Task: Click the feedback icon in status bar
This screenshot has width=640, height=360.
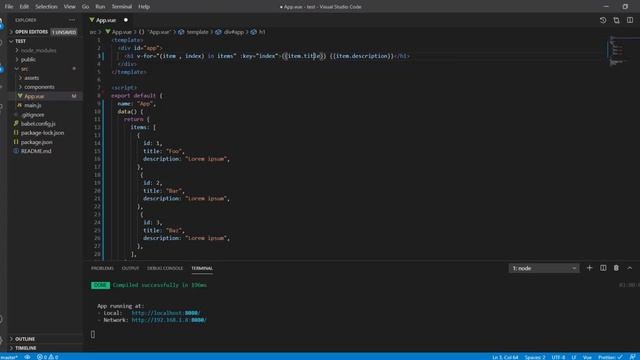Action: [x=632, y=357]
